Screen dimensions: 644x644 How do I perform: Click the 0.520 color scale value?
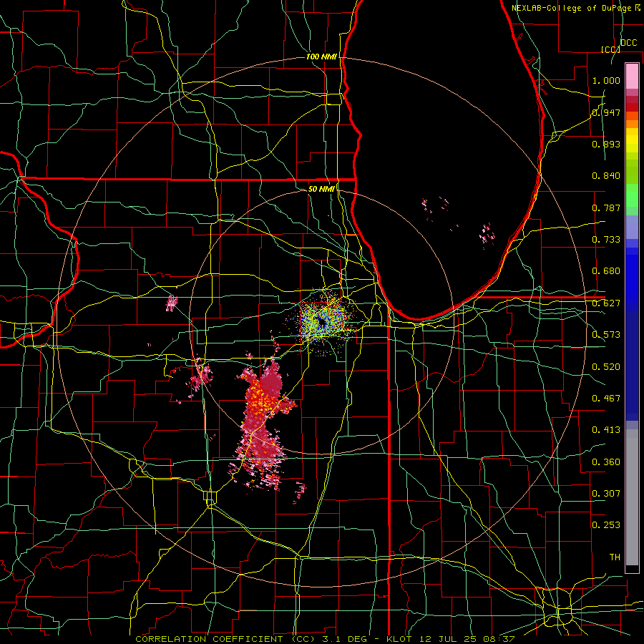click(606, 367)
